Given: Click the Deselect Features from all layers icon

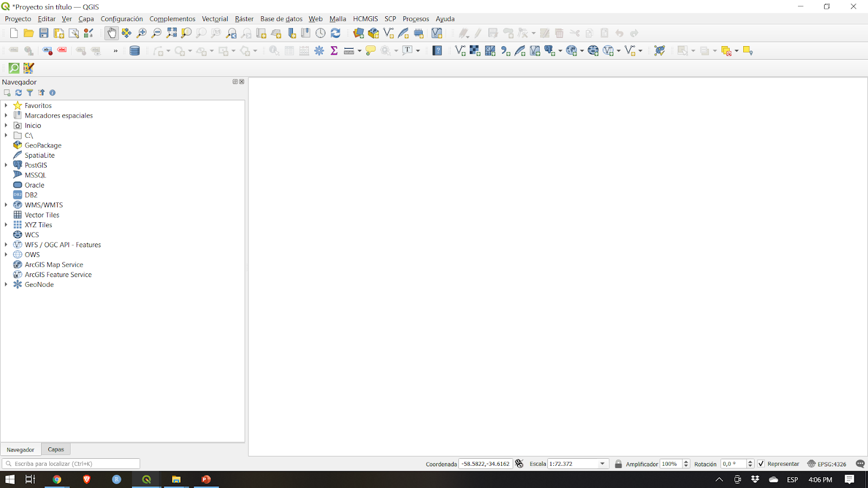Looking at the screenshot, I should click(726, 50).
